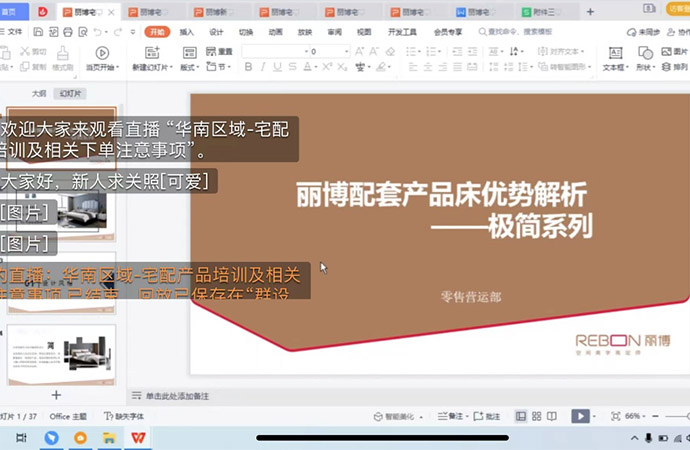Toggle Subscript formatting
Screen dimensions: 690x450
coord(342,67)
